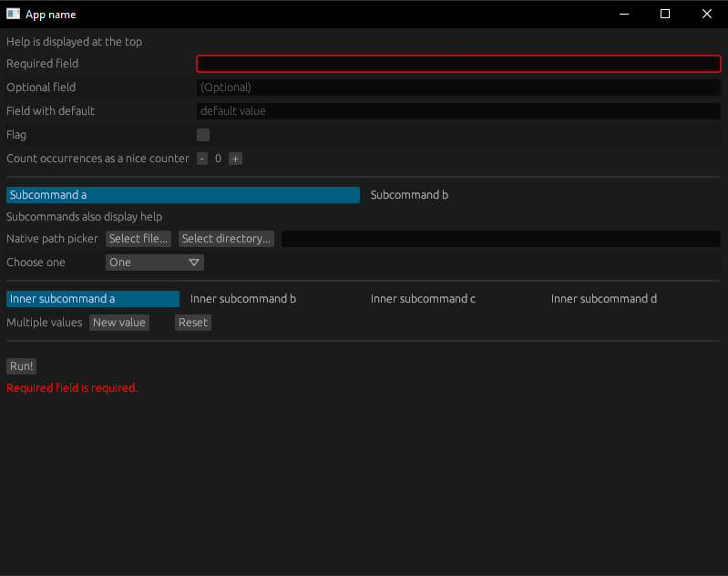Maximize the App name window
This screenshot has height=576, width=728.
click(665, 14)
